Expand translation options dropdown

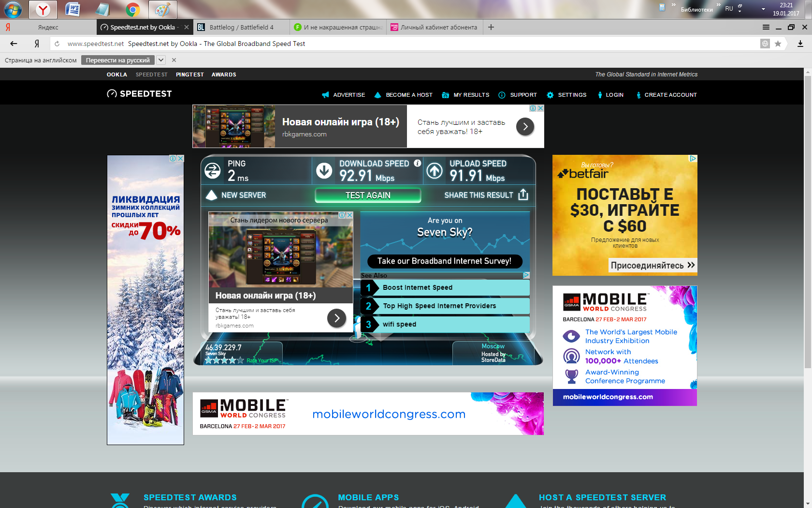[x=161, y=60]
